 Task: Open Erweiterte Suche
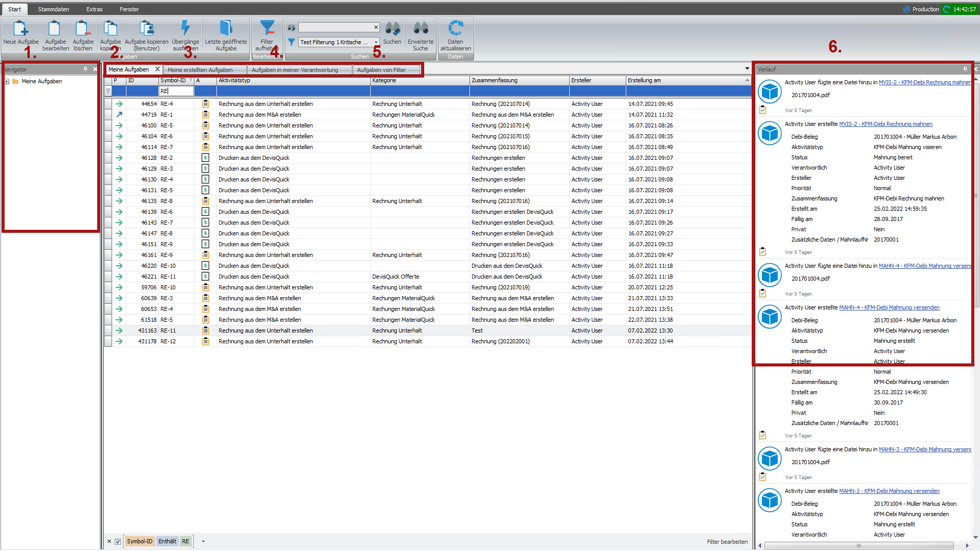point(421,34)
